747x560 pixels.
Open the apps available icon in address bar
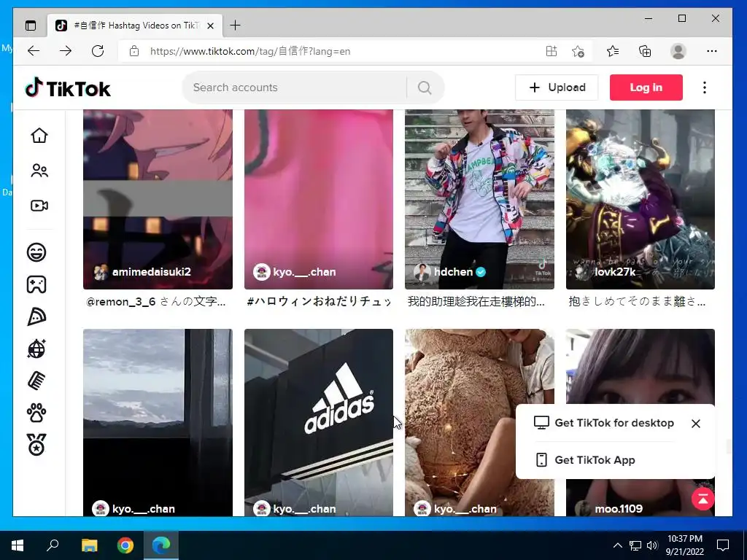pyautogui.click(x=551, y=51)
